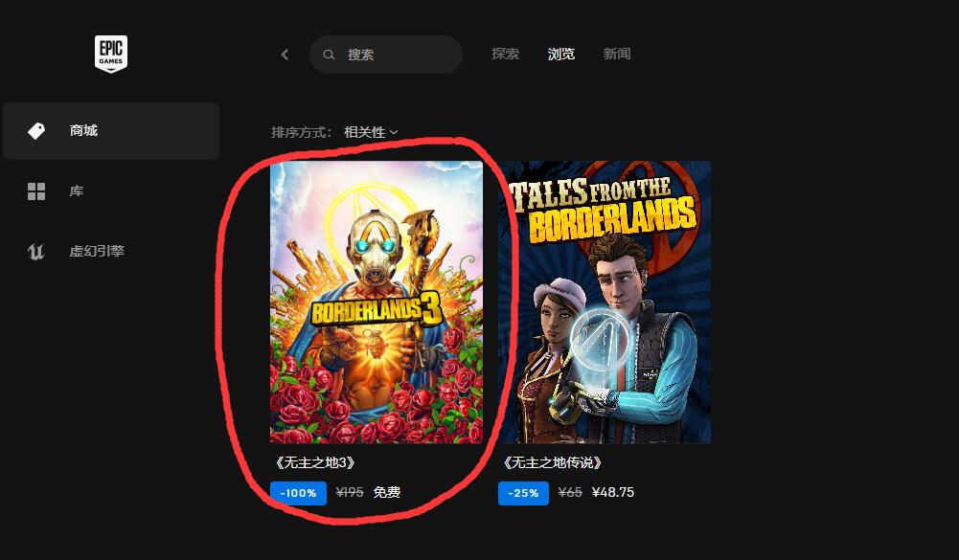Select the store price-tag icon
The height and width of the screenshot is (560, 959).
[x=36, y=130]
